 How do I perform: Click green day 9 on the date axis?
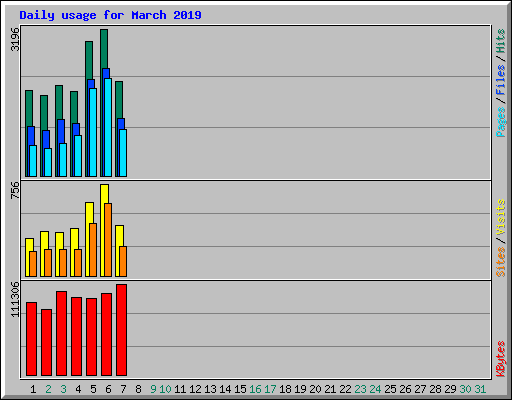pyautogui.click(x=153, y=389)
